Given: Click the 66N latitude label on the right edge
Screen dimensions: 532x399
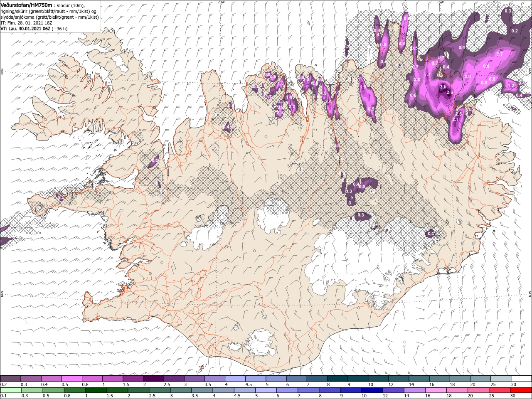Looking at the screenshot, I should [530, 71].
